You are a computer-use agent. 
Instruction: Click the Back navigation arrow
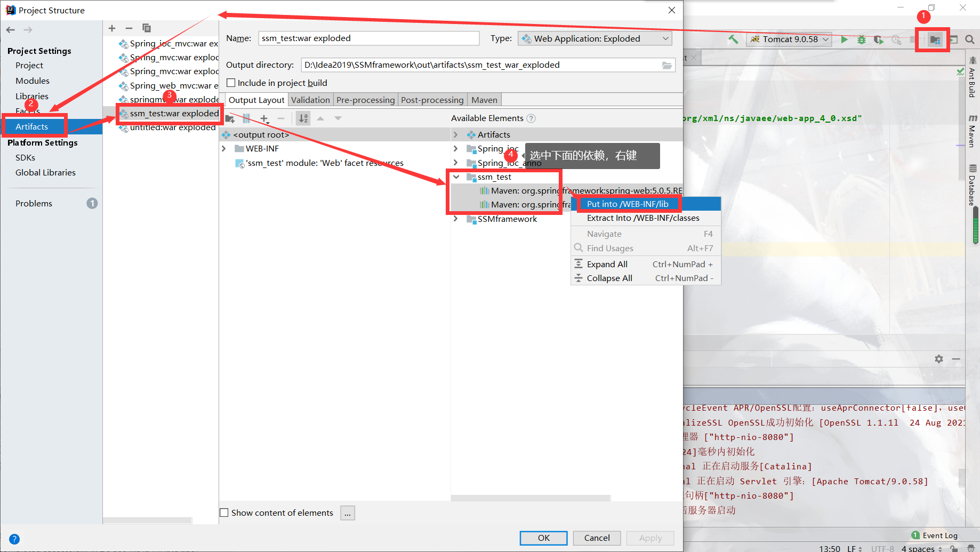click(x=10, y=30)
